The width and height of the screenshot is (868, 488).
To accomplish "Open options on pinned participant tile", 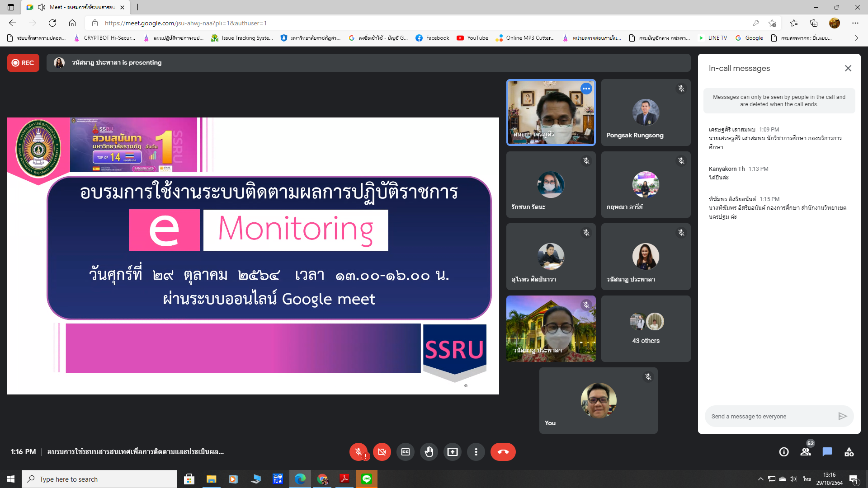I will click(x=586, y=89).
